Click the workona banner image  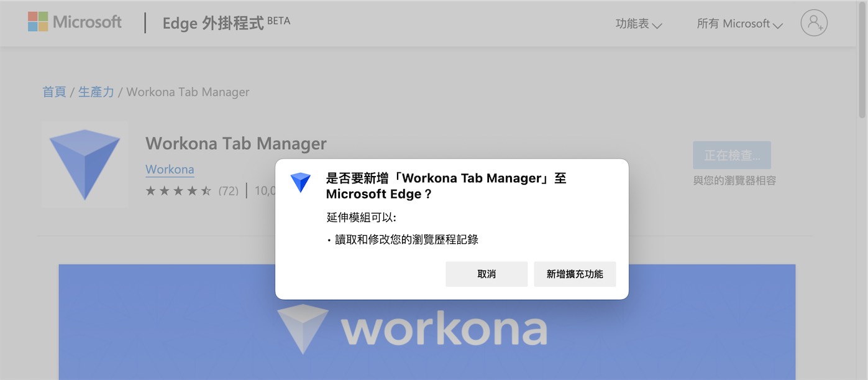pos(427,322)
